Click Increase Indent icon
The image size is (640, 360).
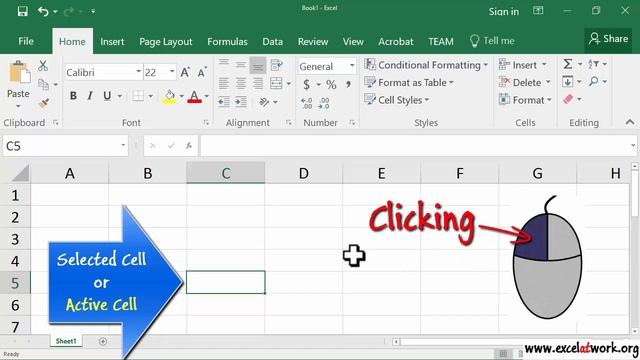tap(241, 101)
